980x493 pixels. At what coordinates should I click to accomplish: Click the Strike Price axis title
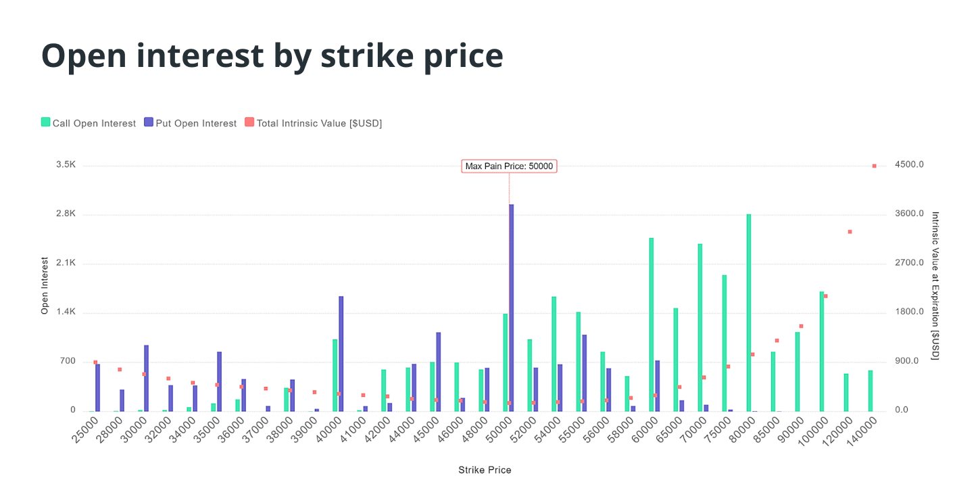point(485,470)
